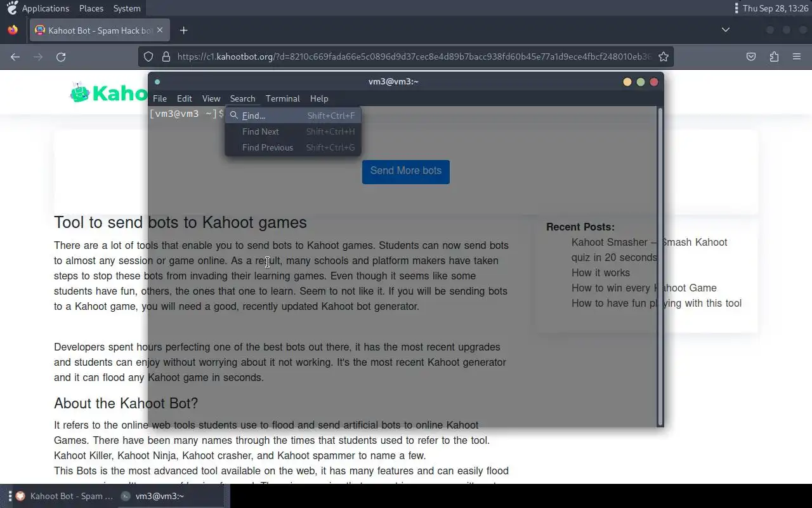The height and width of the screenshot is (508, 812).
Task: Open How to have fun playing link
Action: (x=657, y=303)
